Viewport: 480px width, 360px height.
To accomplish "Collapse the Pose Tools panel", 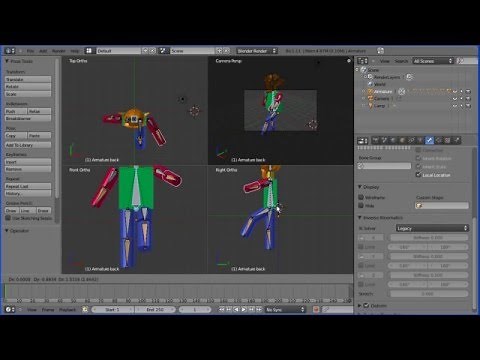I will click(7, 61).
